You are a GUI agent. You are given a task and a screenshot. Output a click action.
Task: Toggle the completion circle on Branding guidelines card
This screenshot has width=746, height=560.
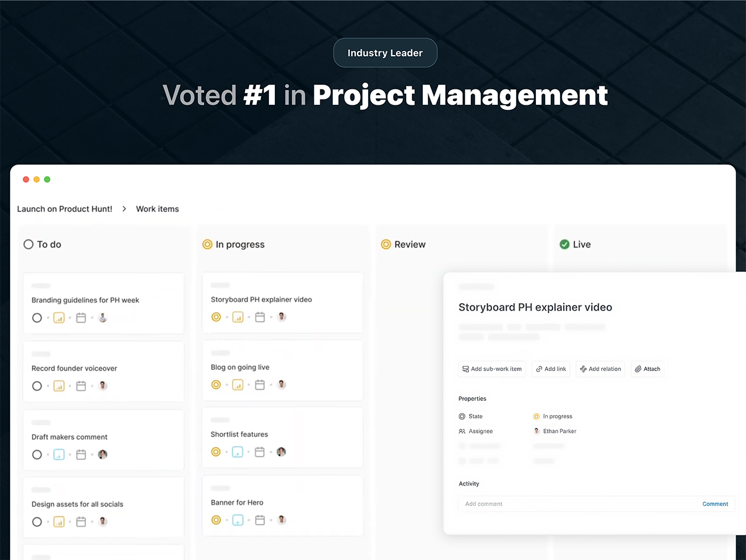click(37, 318)
